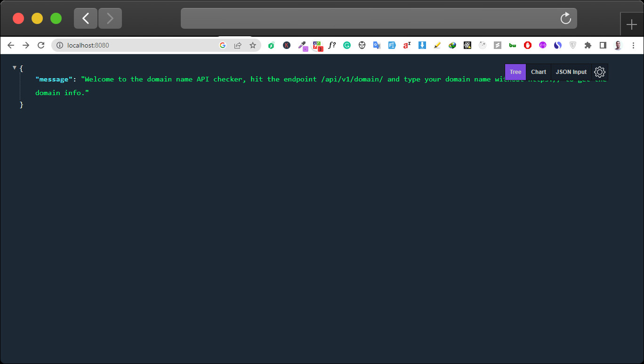
Task: Open the blue FI extension
Action: tap(392, 45)
